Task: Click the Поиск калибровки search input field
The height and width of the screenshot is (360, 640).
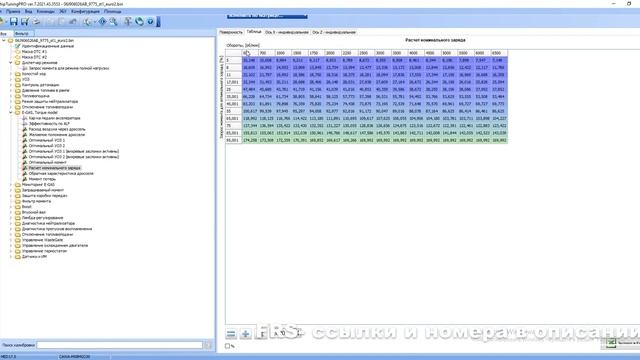Action: point(120,345)
